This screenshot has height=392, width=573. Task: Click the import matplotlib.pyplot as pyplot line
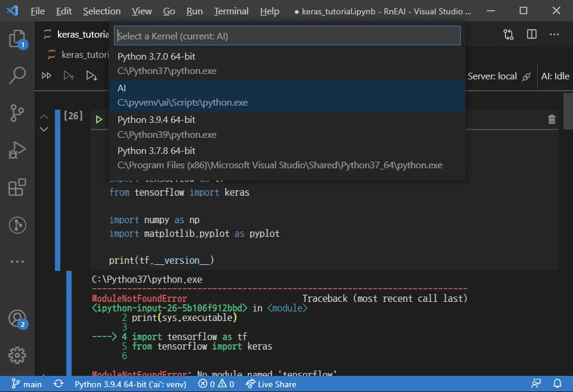coord(194,234)
